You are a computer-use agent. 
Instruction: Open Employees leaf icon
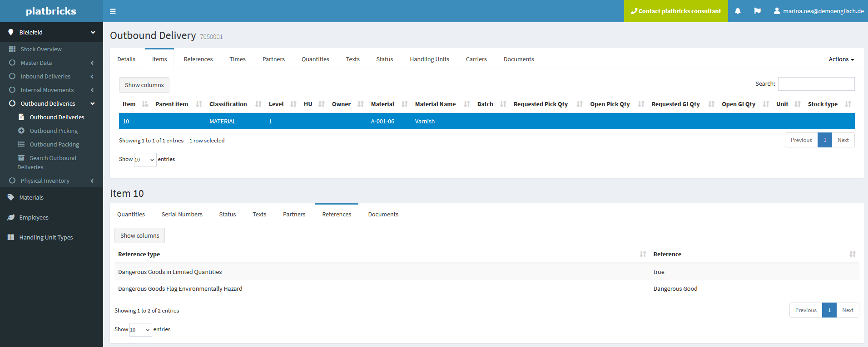[11, 217]
